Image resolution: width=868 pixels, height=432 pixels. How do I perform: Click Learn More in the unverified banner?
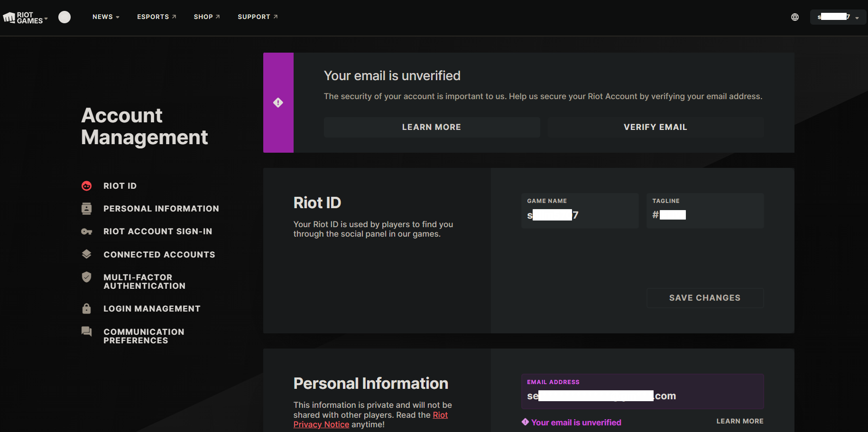(432, 127)
